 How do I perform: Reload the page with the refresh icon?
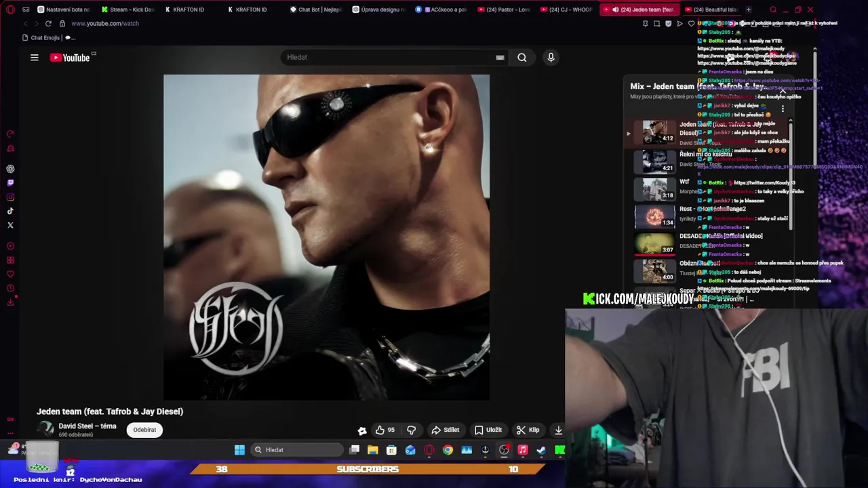point(48,23)
